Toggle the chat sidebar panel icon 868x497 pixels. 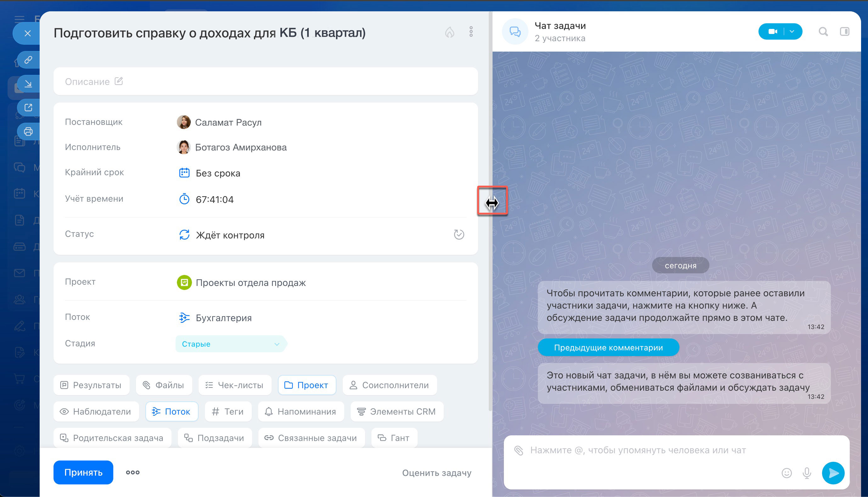pos(844,32)
